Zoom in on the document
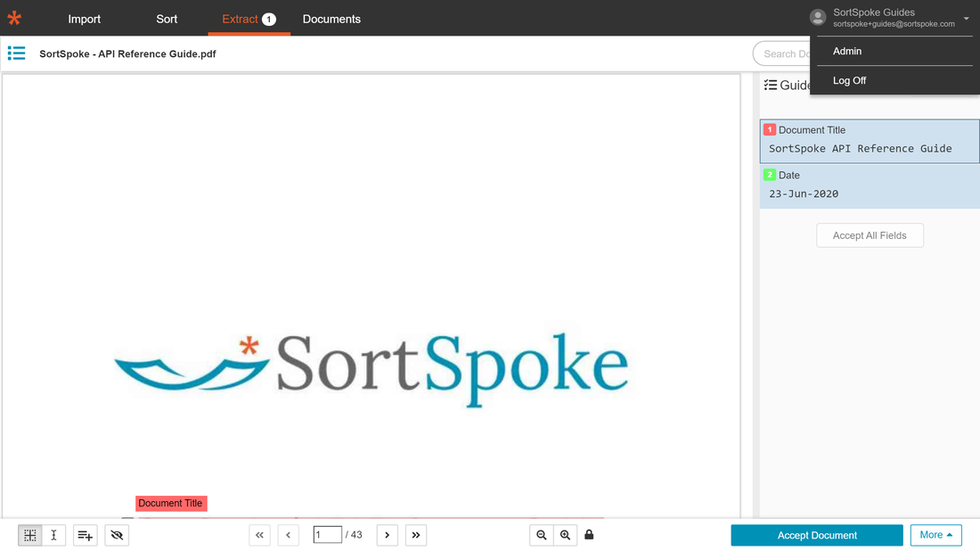The width and height of the screenshot is (980, 551). [x=565, y=535]
